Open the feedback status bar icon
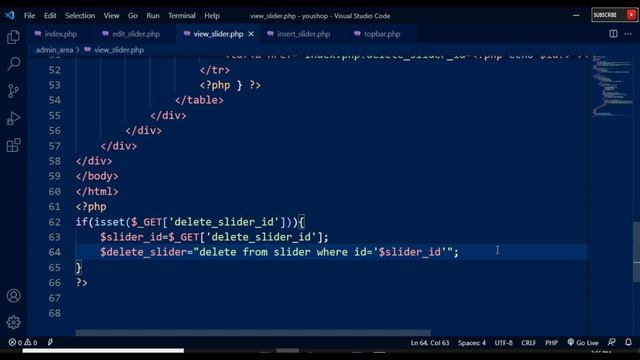Image resolution: width=640 pixels, height=360 pixels. point(611,342)
